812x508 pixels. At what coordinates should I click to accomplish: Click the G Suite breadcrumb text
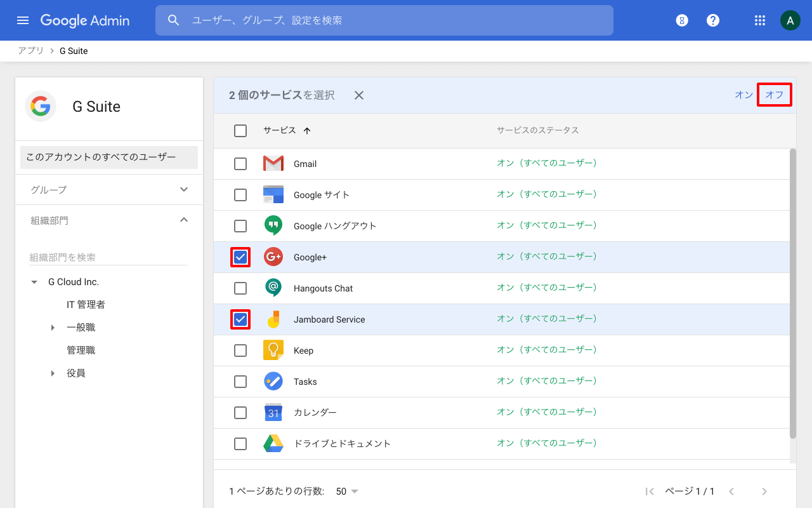pos(74,51)
